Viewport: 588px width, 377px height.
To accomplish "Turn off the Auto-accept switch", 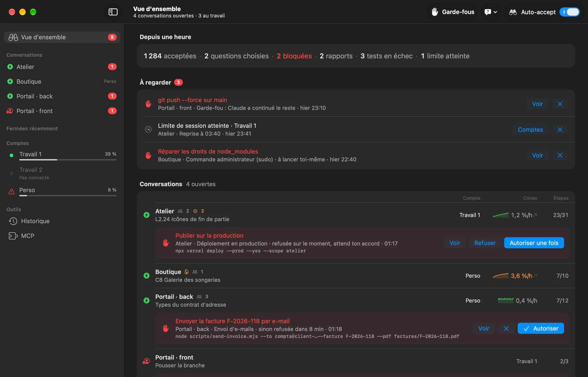I will [x=570, y=12].
